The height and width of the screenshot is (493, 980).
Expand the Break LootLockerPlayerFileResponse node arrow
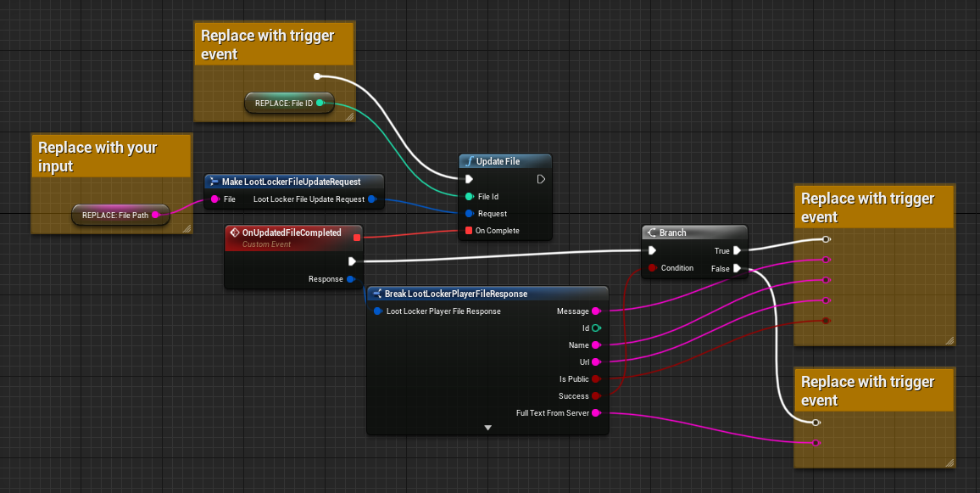(487, 428)
